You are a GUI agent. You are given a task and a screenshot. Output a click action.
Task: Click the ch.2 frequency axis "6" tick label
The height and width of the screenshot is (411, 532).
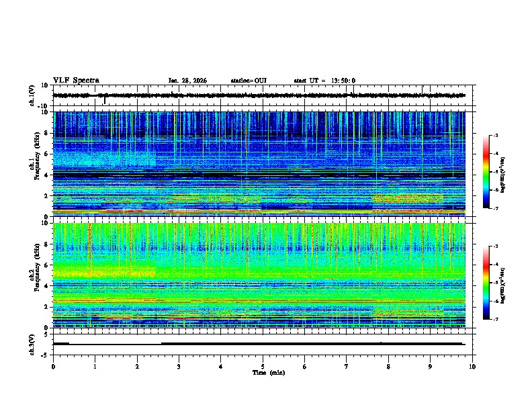pyautogui.click(x=47, y=265)
